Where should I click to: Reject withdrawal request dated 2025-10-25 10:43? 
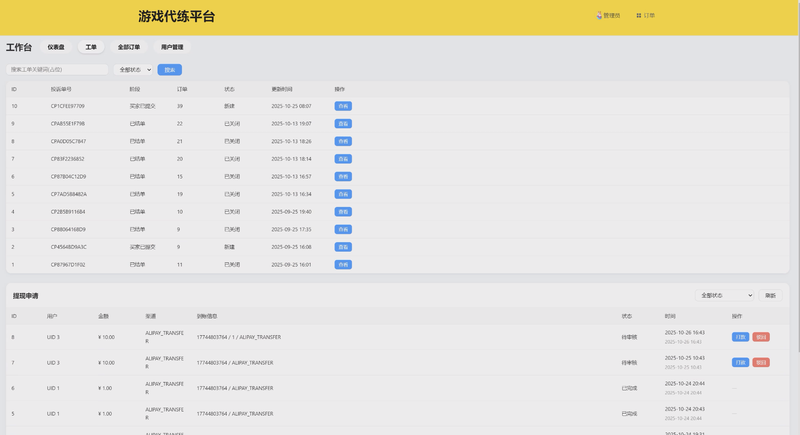click(x=761, y=363)
